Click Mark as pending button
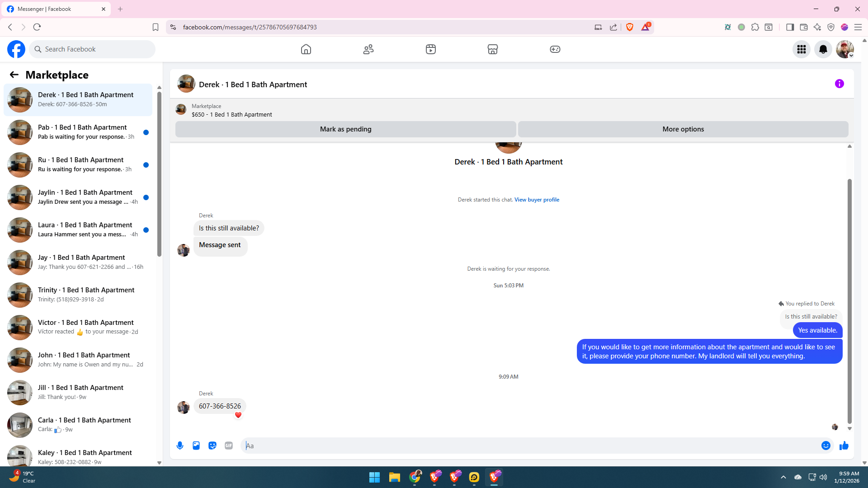This screenshot has height=488, width=868. click(345, 129)
